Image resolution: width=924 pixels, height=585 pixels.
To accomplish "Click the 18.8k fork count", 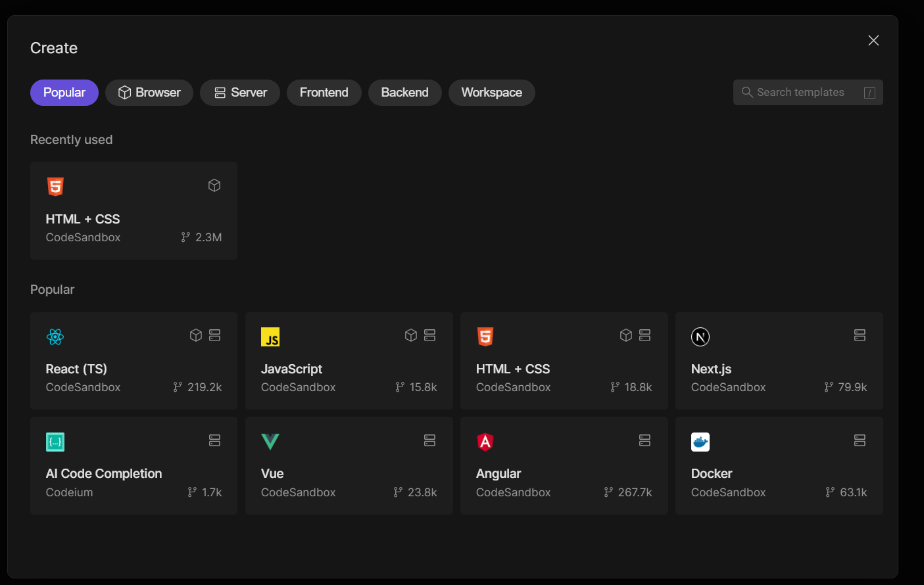I will pos(631,387).
